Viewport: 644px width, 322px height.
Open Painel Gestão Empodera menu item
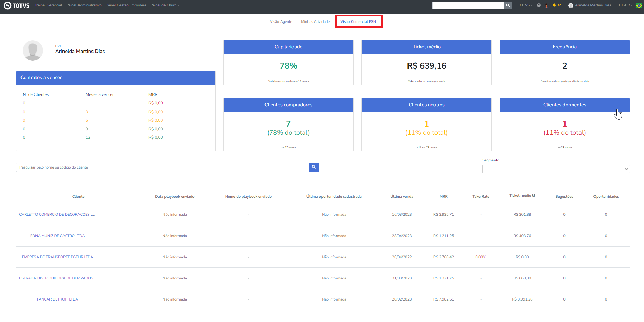click(126, 5)
